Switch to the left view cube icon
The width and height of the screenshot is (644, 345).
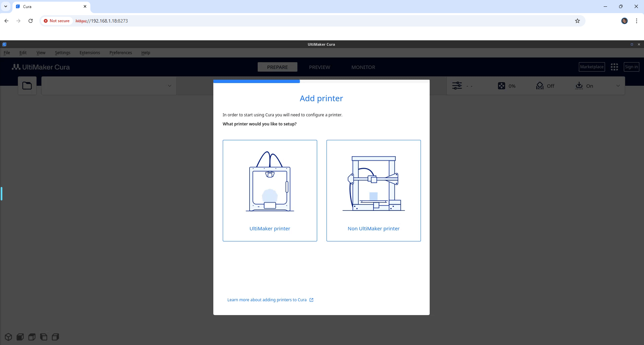pos(44,337)
